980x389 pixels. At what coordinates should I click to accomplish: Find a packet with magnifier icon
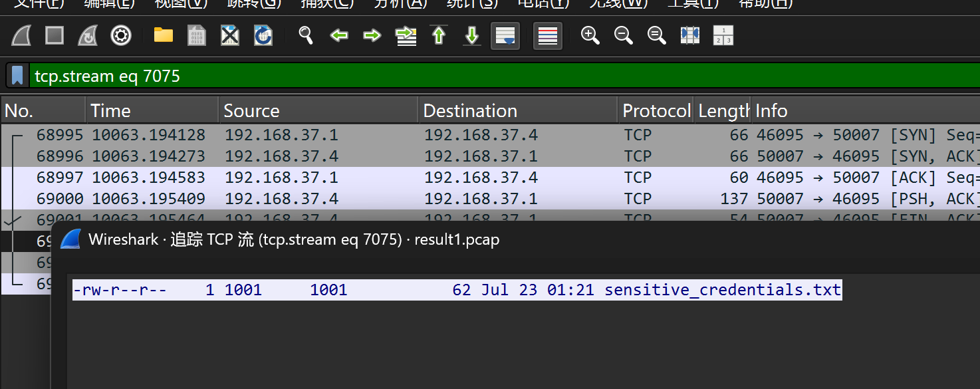[306, 35]
